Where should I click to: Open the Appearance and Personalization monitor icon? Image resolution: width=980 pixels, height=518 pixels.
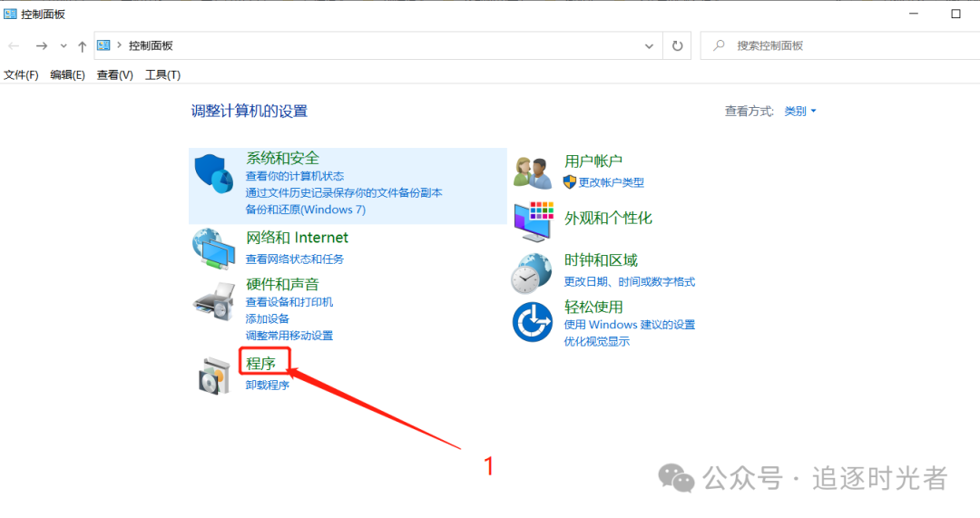click(534, 221)
